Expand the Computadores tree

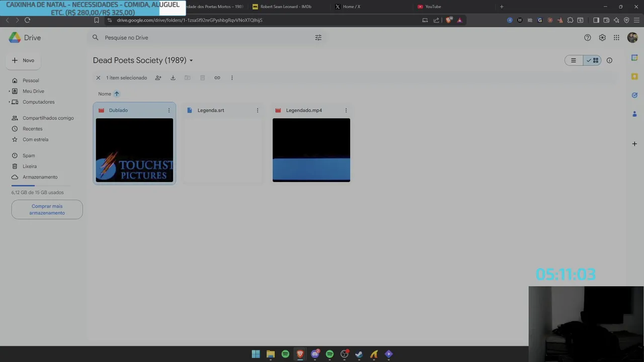[9, 102]
